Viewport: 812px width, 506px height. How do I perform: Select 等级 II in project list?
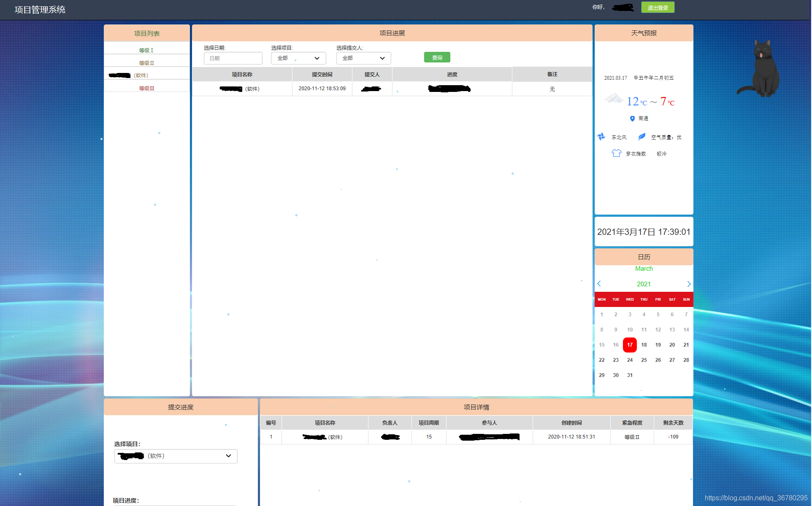click(x=146, y=63)
